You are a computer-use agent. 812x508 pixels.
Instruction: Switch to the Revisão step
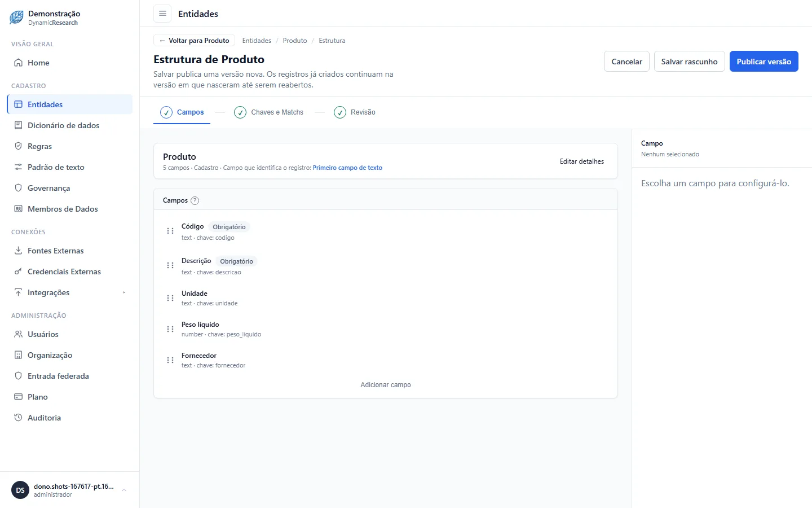[354, 112]
